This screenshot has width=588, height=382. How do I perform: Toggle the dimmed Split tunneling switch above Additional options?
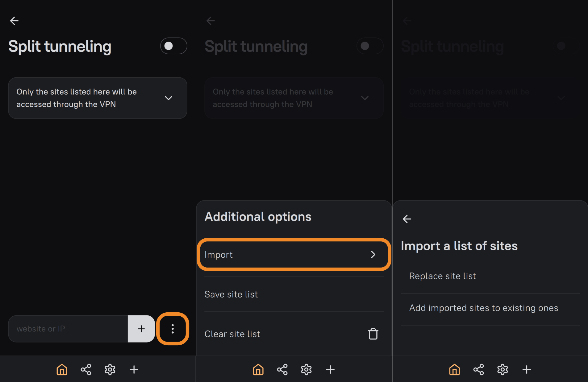(x=369, y=46)
